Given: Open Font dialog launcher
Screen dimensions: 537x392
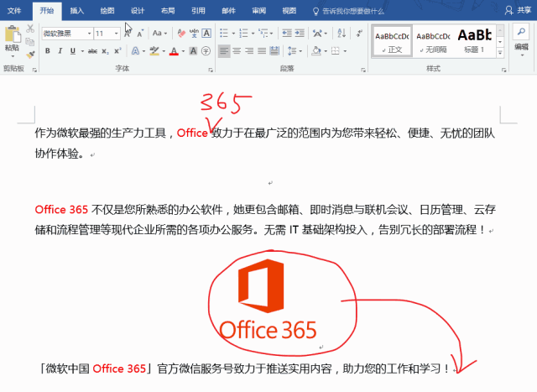Looking at the screenshot, I should click(211, 70).
